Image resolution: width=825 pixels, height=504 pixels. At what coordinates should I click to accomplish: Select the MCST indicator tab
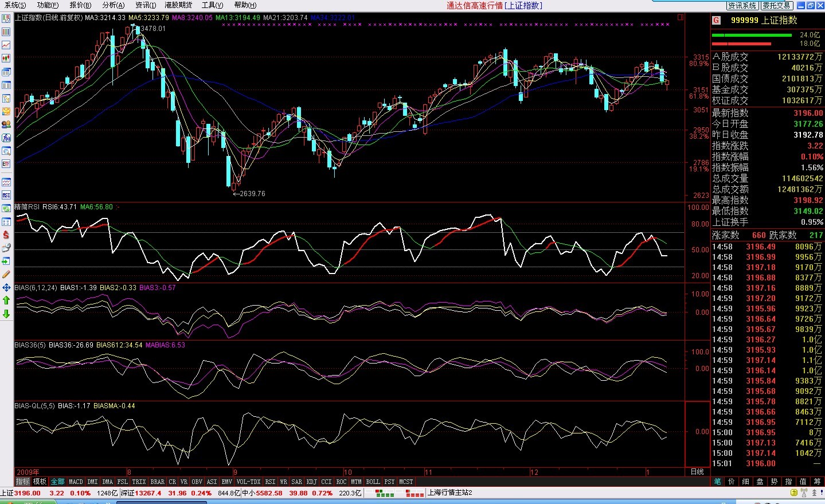[x=406, y=482]
